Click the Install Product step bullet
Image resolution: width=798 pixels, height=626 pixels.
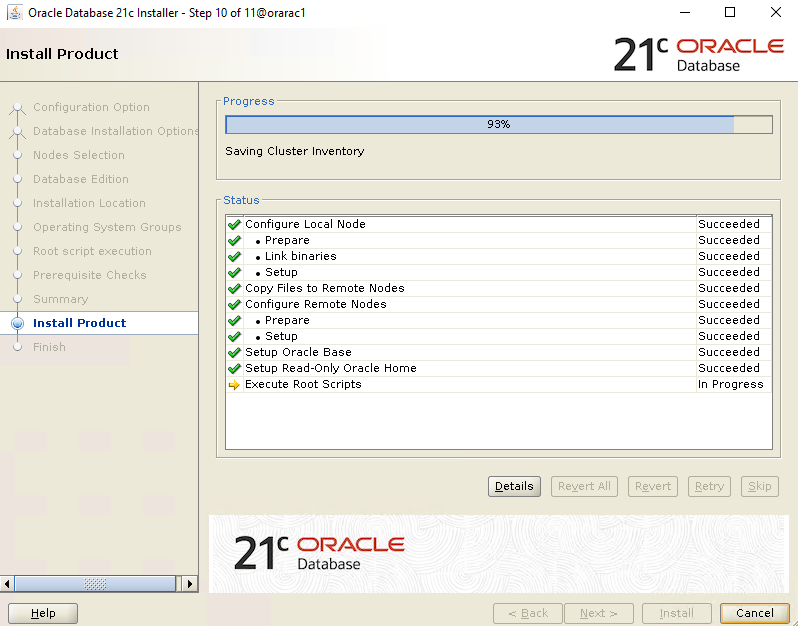(17, 323)
